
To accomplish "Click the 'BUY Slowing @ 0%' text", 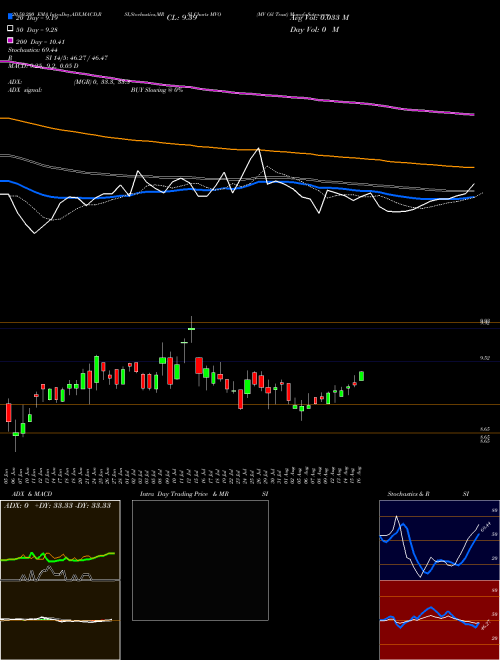I will (157, 90).
